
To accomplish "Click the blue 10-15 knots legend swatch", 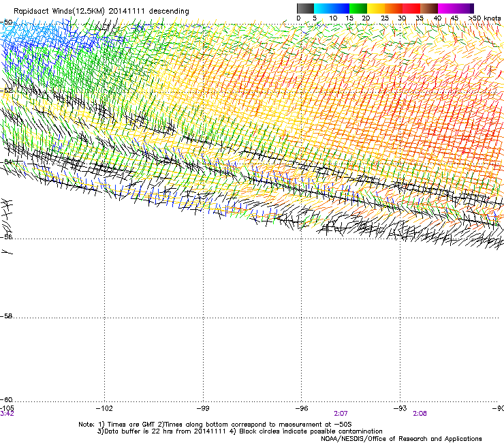I will [341, 8].
